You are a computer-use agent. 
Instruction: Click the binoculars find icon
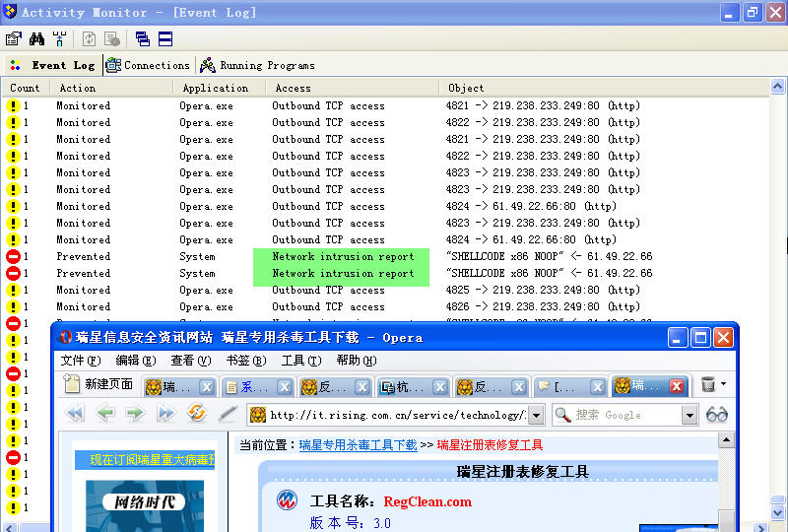[36, 39]
